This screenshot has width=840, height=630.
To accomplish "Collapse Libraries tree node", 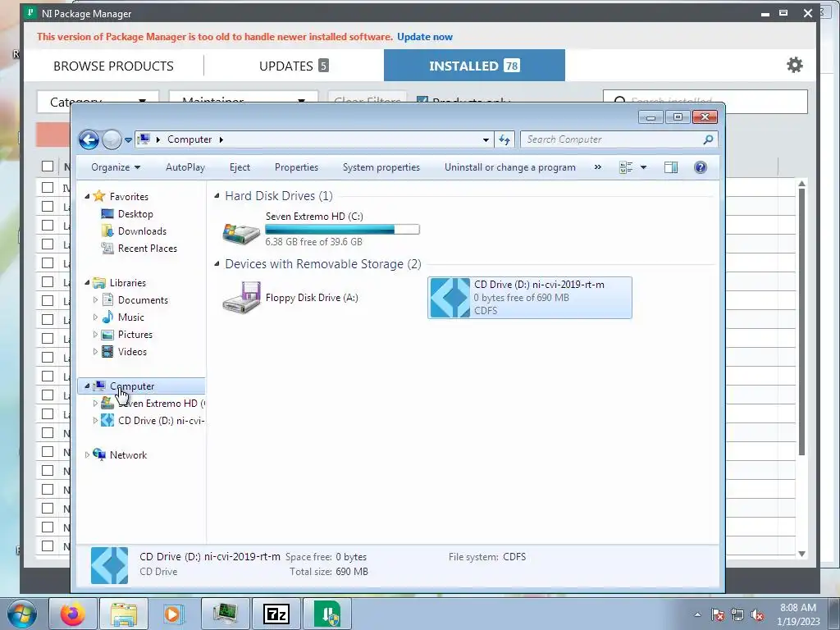I will click(x=87, y=283).
